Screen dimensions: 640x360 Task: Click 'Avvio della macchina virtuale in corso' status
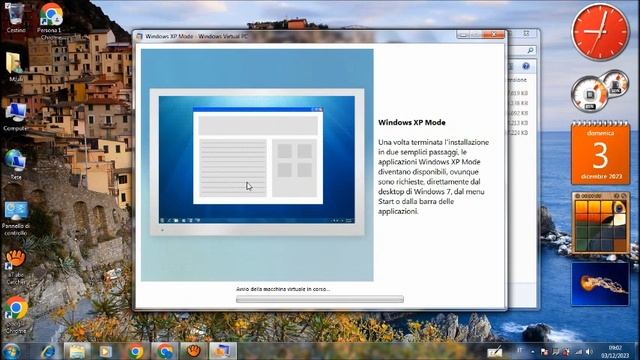tap(283, 289)
